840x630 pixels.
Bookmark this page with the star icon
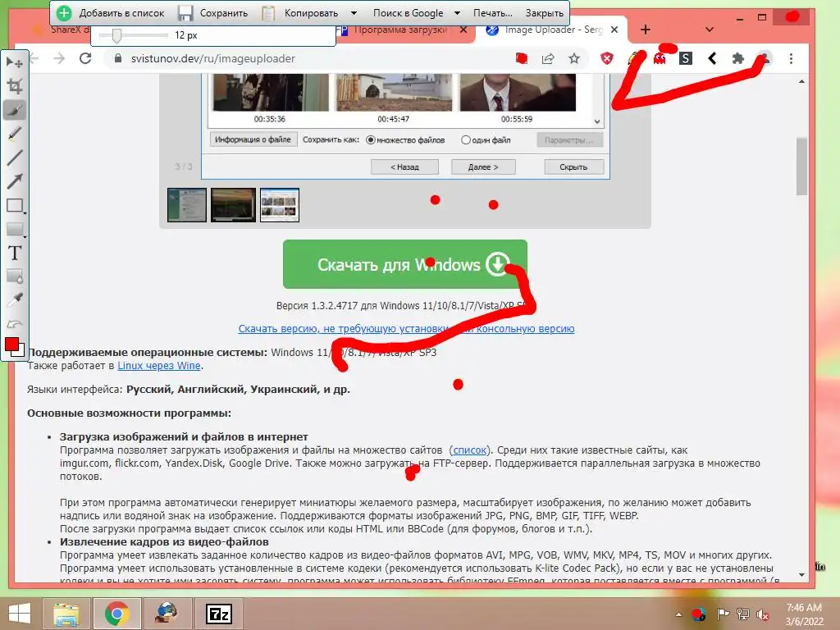point(574,58)
